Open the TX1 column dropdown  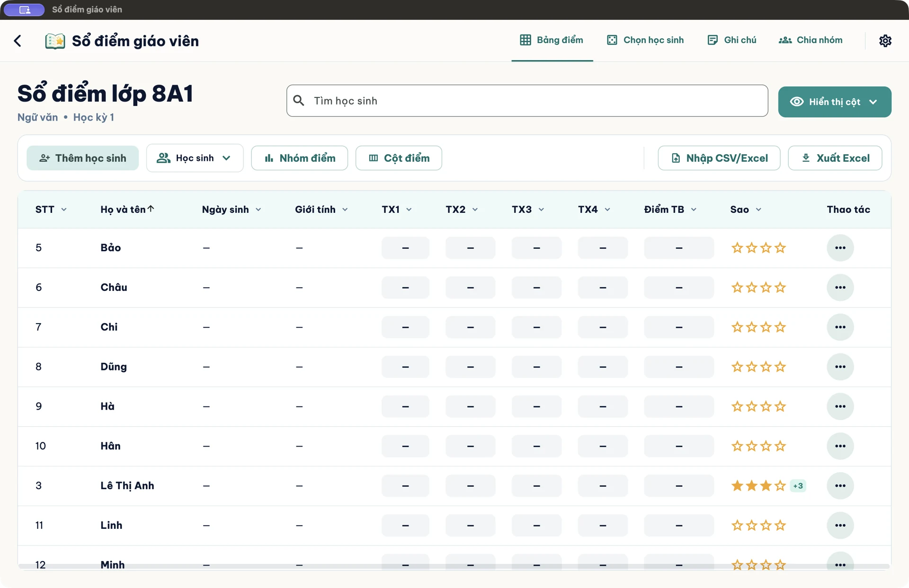coord(409,210)
